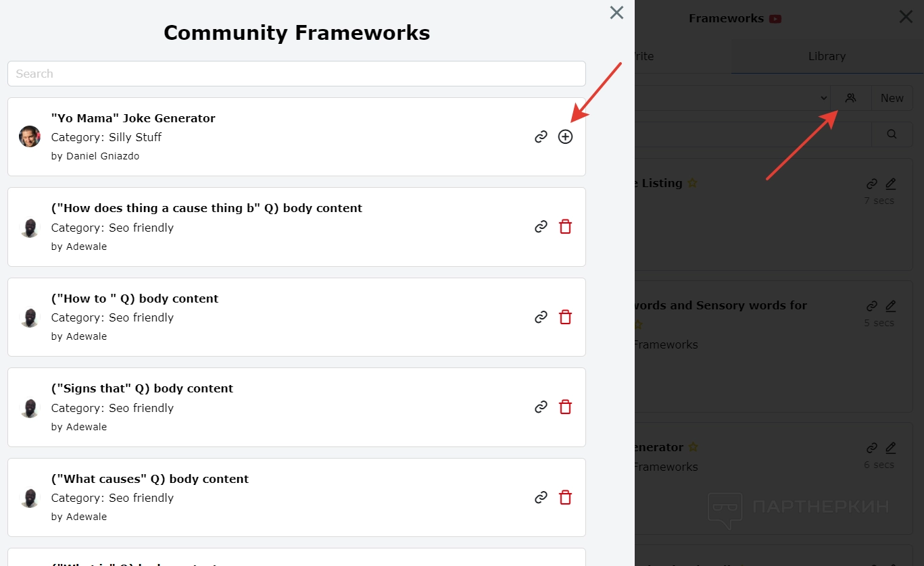The width and height of the screenshot is (924, 566).
Task: Switch to the Library tab
Action: click(x=827, y=56)
